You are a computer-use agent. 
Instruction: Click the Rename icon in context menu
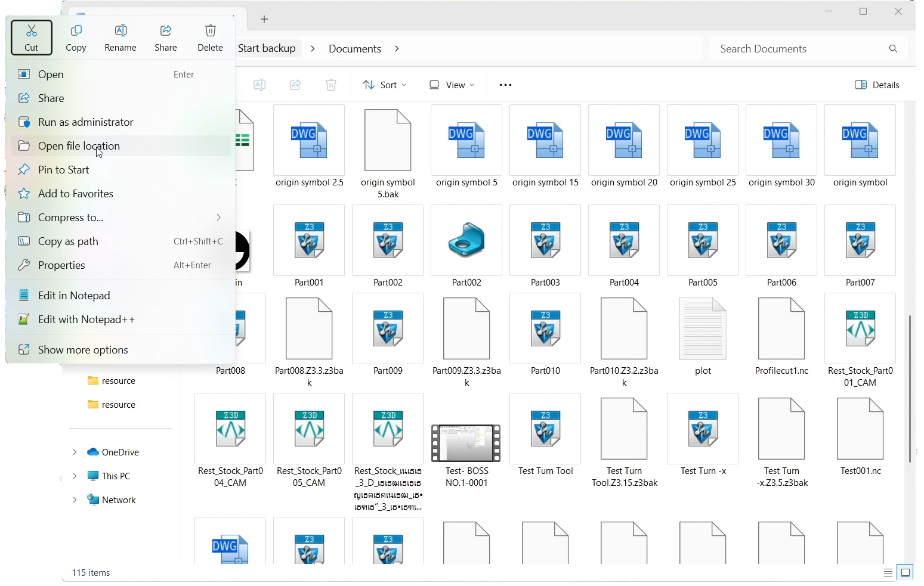coord(120,38)
